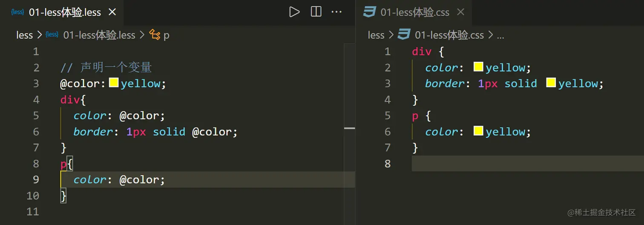The image size is (644, 225).
Task: Click line number 8 in CSS editor
Action: click(x=387, y=164)
